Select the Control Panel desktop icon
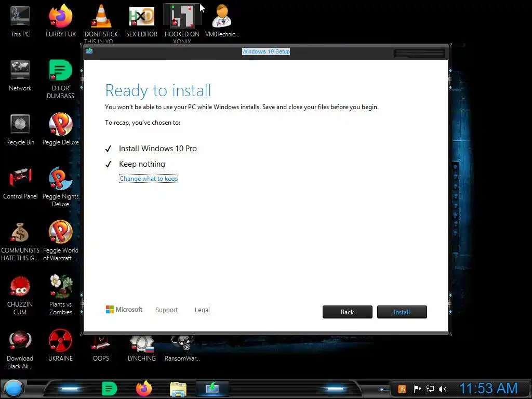Image resolution: width=532 pixels, height=399 pixels. pos(20,183)
